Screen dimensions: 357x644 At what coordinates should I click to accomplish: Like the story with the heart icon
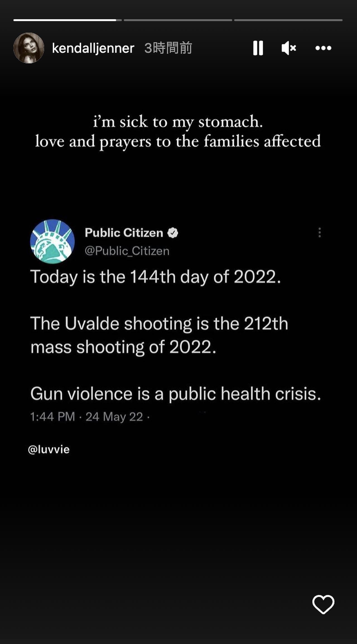pyautogui.click(x=323, y=604)
